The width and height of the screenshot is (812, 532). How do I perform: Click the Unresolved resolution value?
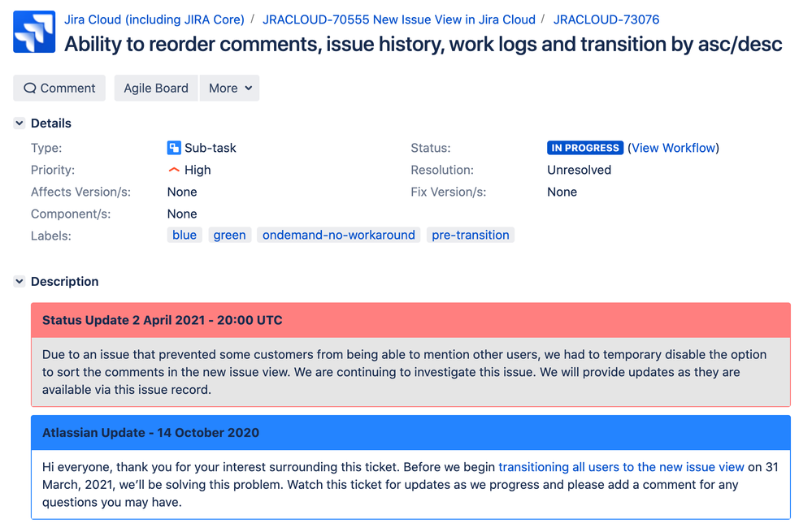click(x=579, y=170)
